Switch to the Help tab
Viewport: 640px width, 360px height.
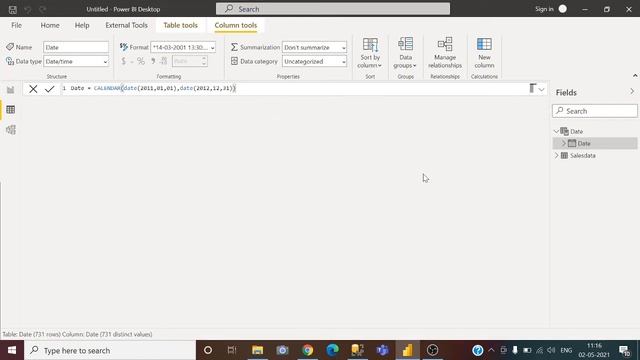pos(82,25)
